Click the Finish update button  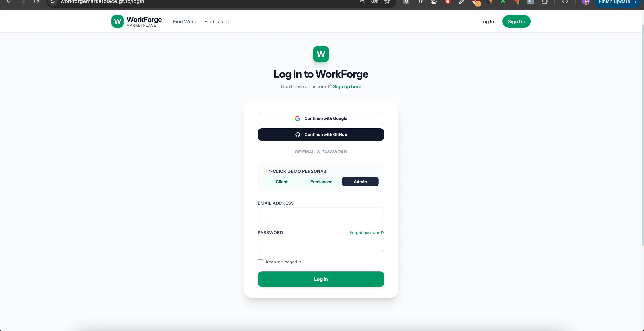[614, 2]
